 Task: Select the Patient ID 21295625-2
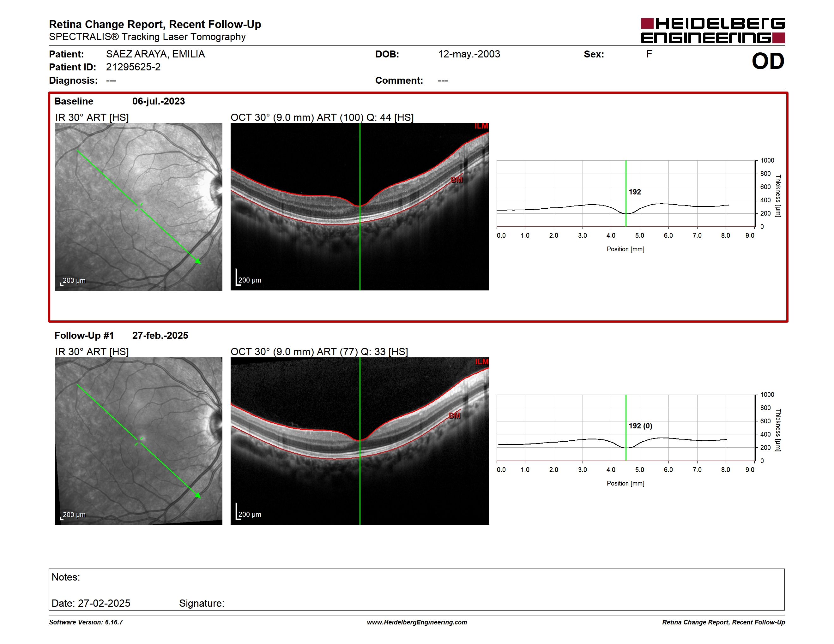(x=133, y=67)
